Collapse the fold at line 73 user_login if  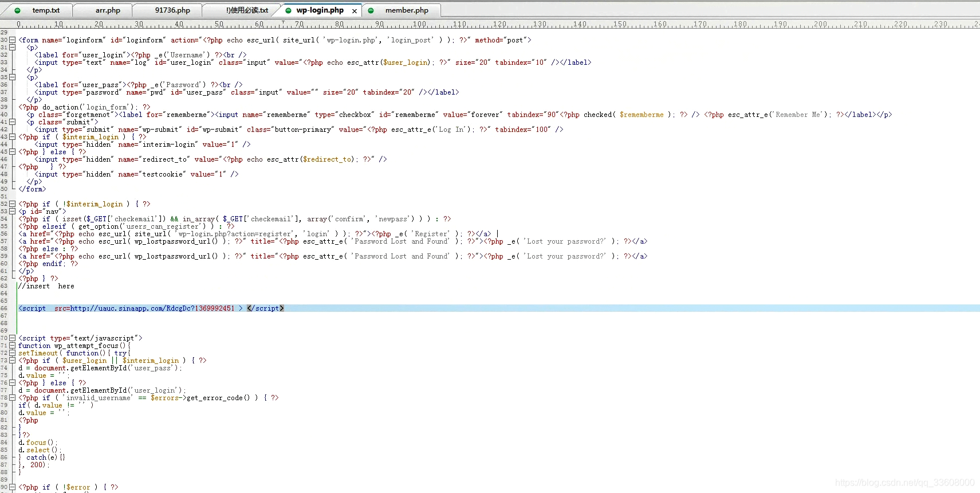(12, 361)
